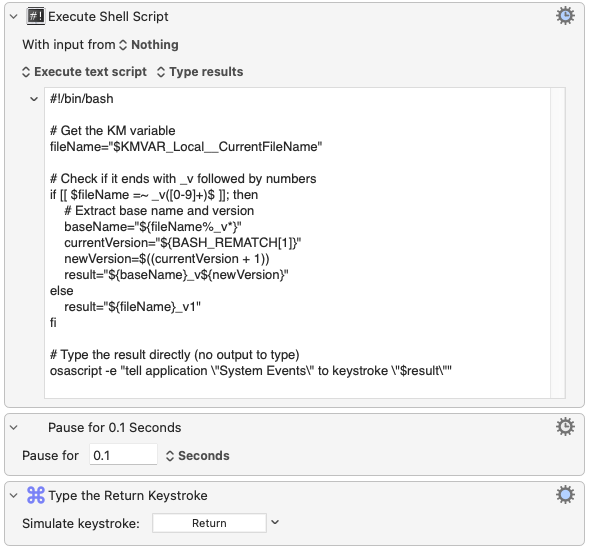Change the Execute text script option
This screenshot has width=590, height=549.
pyautogui.click(x=84, y=72)
